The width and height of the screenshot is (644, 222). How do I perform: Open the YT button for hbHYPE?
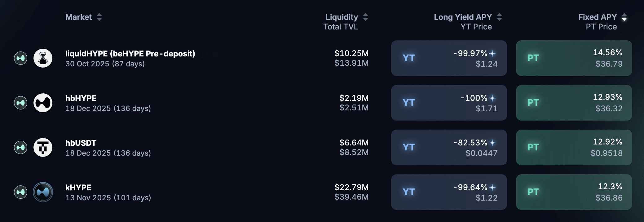tap(449, 103)
